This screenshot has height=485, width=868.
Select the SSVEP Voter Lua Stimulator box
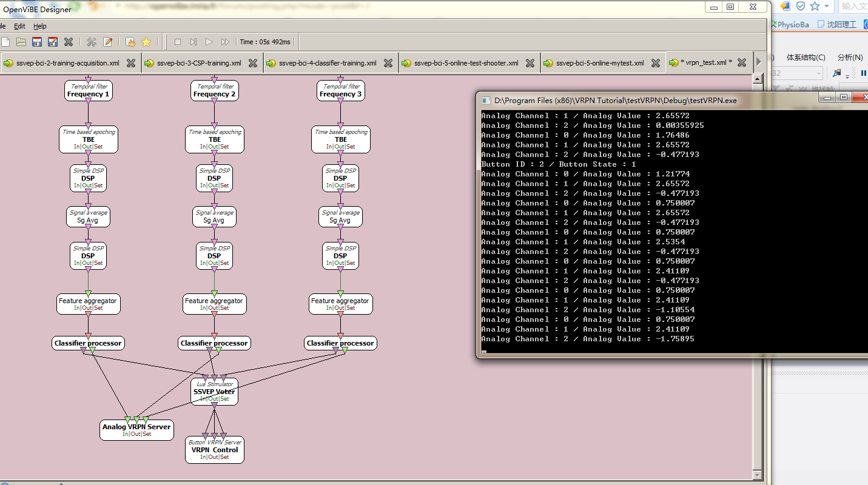[214, 392]
